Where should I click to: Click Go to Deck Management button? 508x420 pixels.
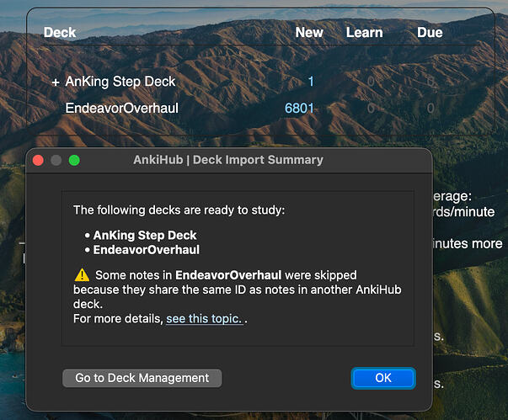[142, 378]
